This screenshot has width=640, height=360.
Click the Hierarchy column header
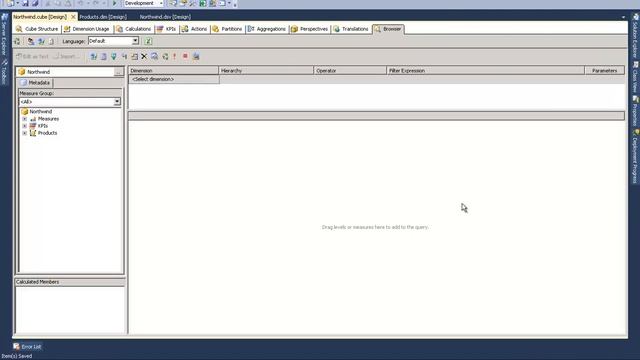click(x=266, y=71)
